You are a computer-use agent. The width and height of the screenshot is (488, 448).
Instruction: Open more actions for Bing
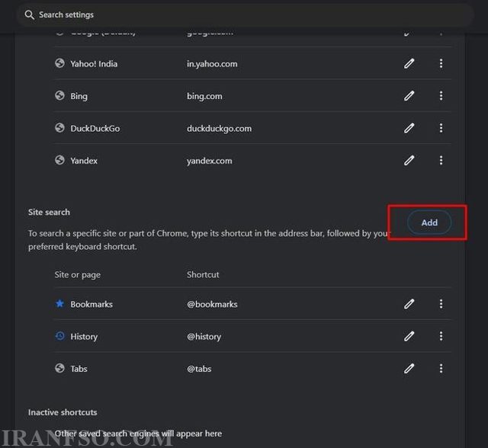tap(441, 96)
